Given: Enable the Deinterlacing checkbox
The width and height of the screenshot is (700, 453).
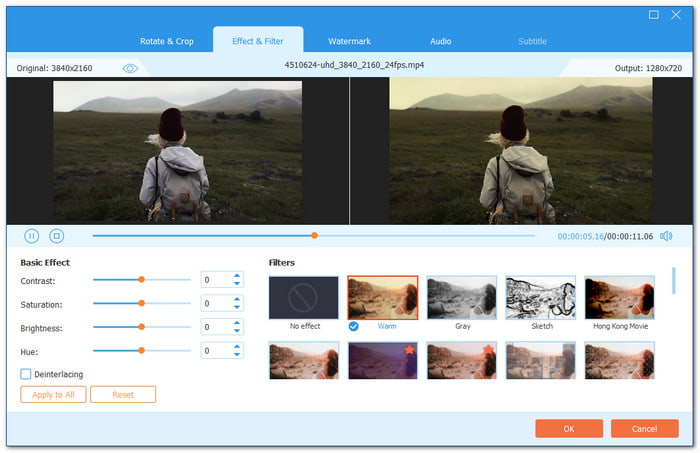Looking at the screenshot, I should (x=26, y=374).
